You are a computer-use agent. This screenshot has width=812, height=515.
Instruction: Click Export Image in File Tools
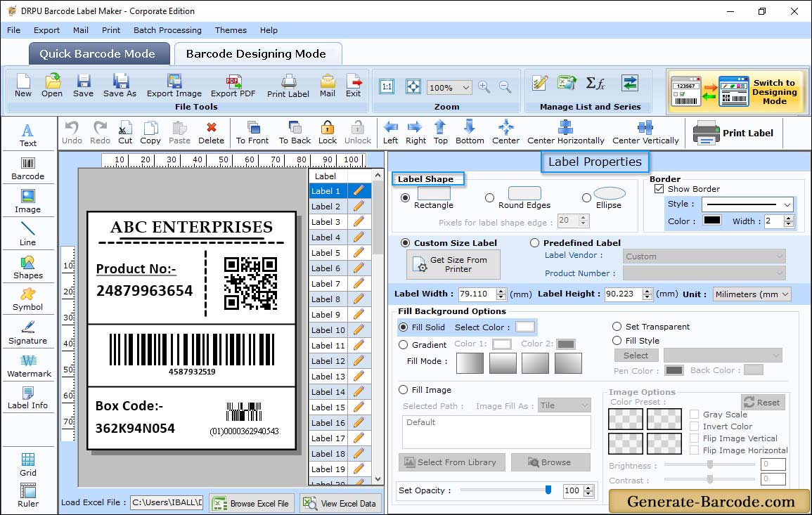174,86
